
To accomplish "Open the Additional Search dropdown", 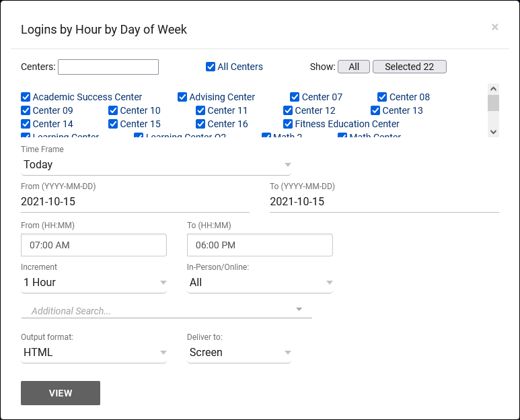I will [166, 311].
